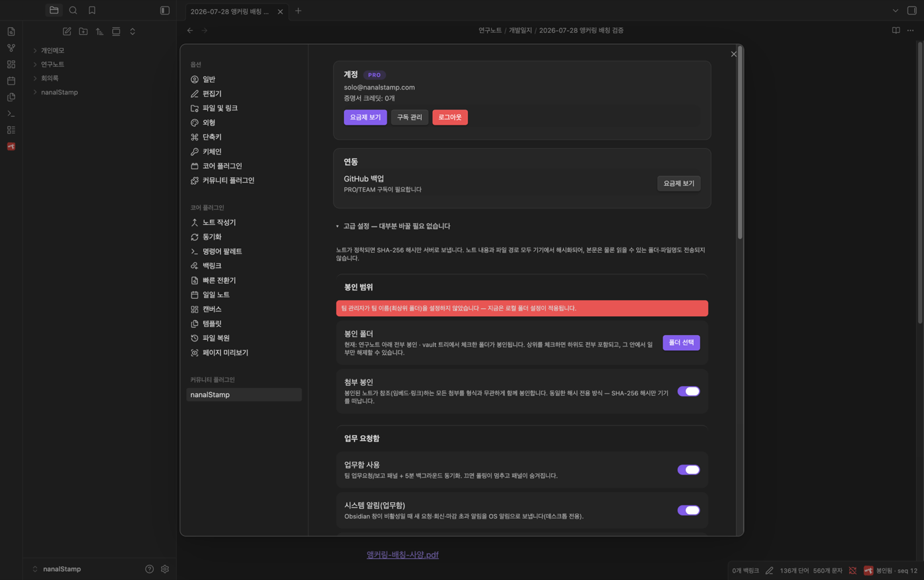
Task: Click the pencil edit mode status icon
Action: tap(770, 571)
